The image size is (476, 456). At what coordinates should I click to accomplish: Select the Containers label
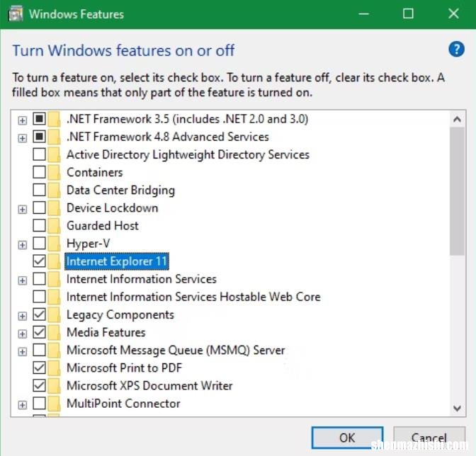pyautogui.click(x=95, y=172)
